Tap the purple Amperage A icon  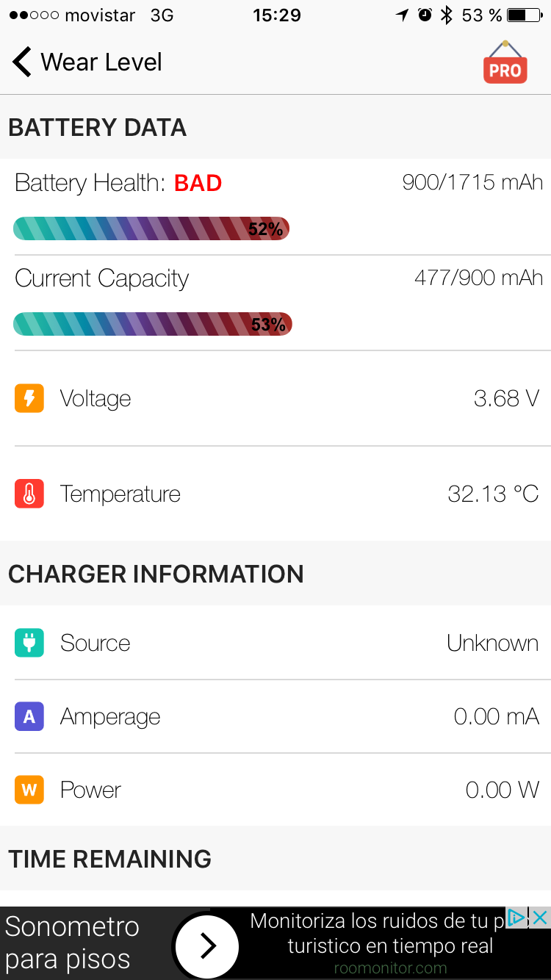(x=29, y=716)
